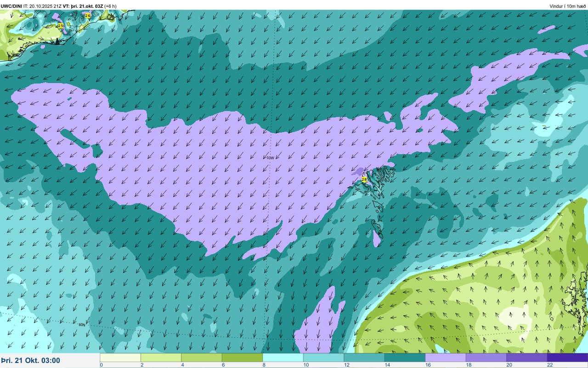Image resolution: width=588 pixels, height=368 pixels.
Task: Click the legend tick number '4'
Action: 182,365
